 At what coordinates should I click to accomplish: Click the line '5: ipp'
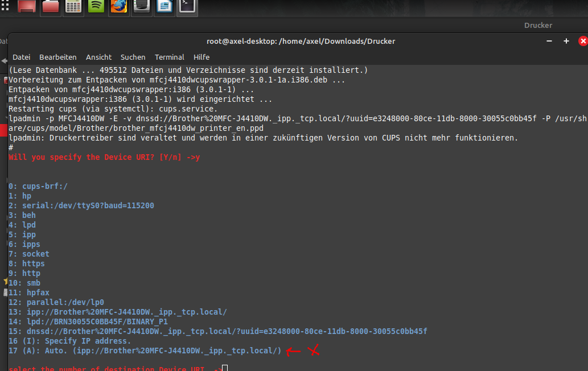[x=22, y=235]
